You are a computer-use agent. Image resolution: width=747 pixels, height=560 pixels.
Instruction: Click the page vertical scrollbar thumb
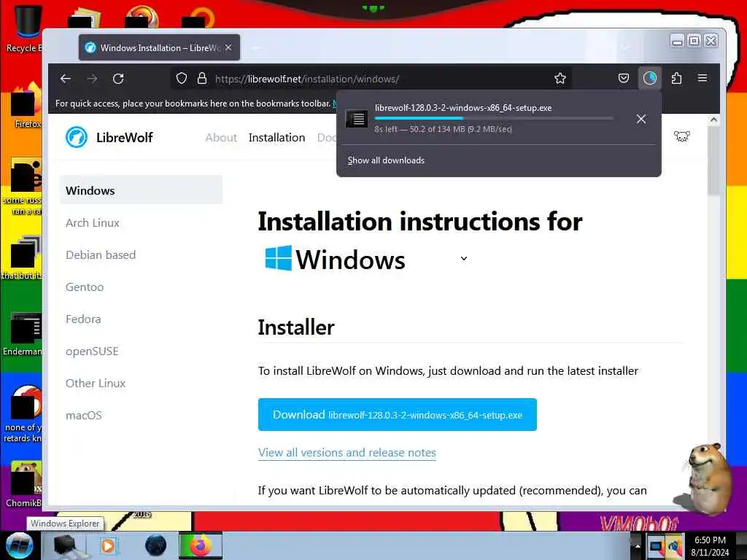713,162
